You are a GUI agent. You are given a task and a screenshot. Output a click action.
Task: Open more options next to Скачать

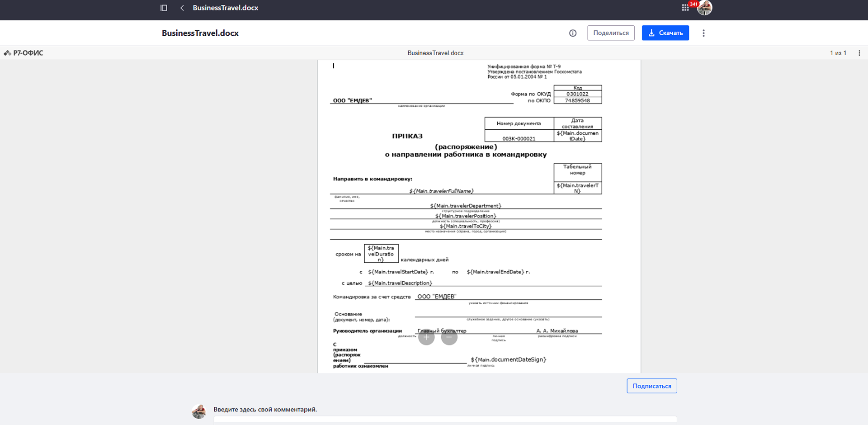pos(703,33)
